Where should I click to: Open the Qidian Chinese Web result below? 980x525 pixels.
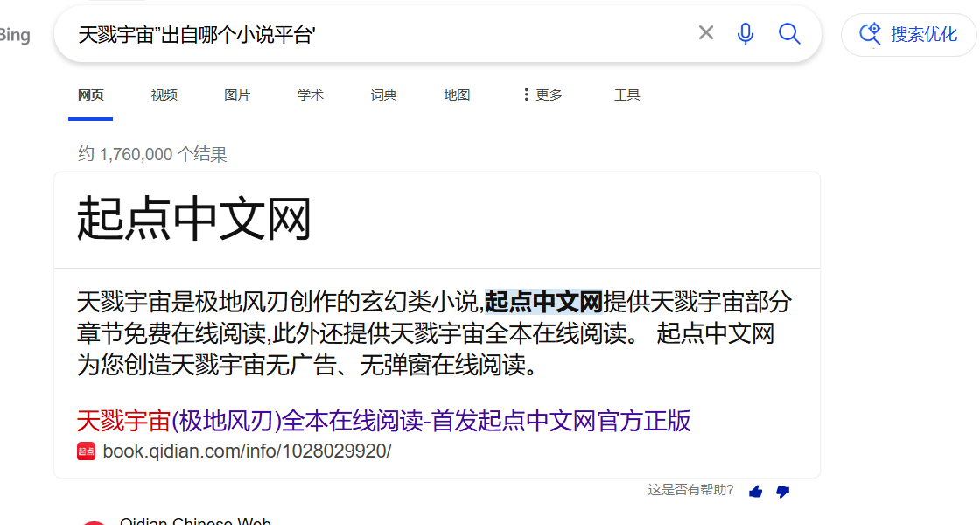click(195, 521)
